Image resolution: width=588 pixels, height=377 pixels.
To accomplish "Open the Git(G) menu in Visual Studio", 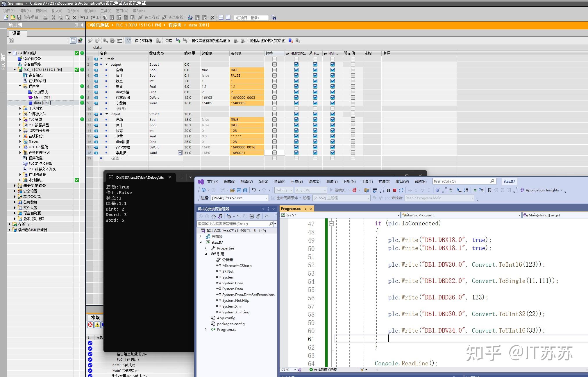I will (x=263, y=182).
